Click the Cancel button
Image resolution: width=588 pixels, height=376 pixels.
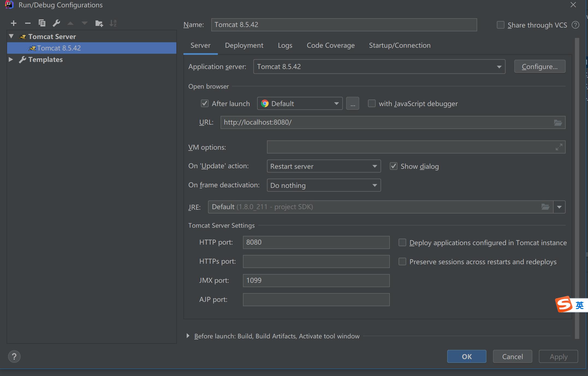(x=512, y=356)
